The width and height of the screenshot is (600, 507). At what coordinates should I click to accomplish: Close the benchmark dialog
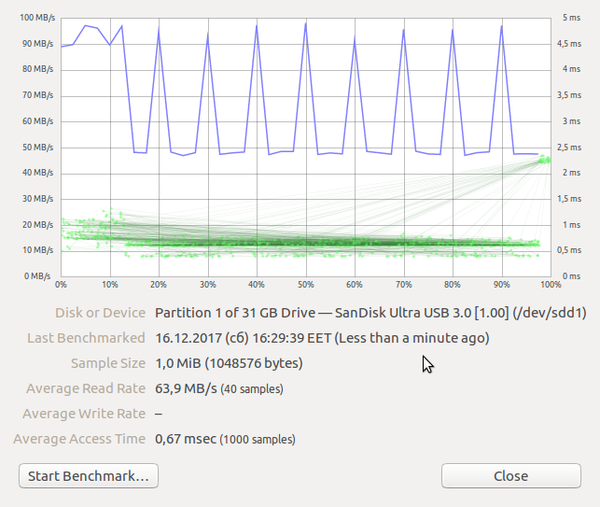[511, 476]
